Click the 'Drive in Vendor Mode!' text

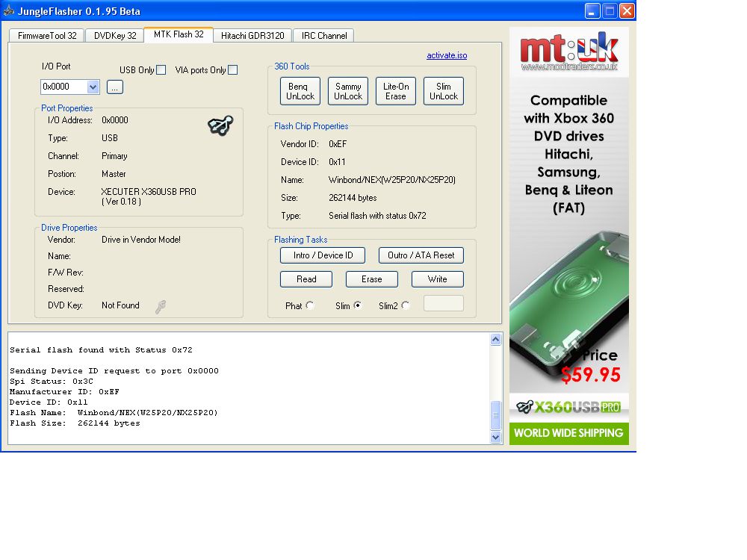click(x=141, y=240)
